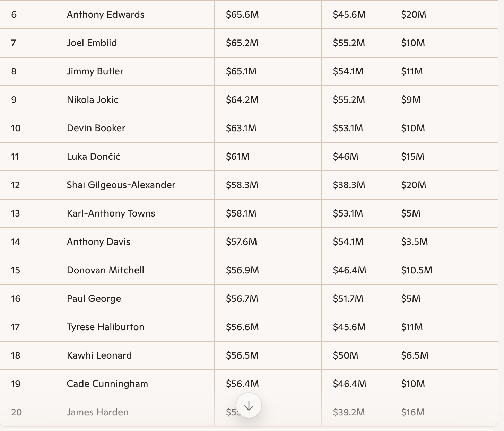This screenshot has height=431, width=504.
Task: Select Cade Cunningham's $56.4M cell
Action: pos(242,384)
